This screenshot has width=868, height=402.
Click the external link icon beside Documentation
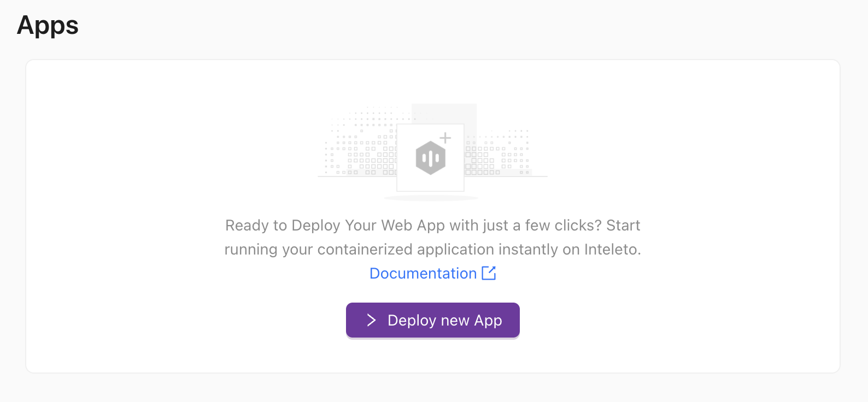click(489, 273)
